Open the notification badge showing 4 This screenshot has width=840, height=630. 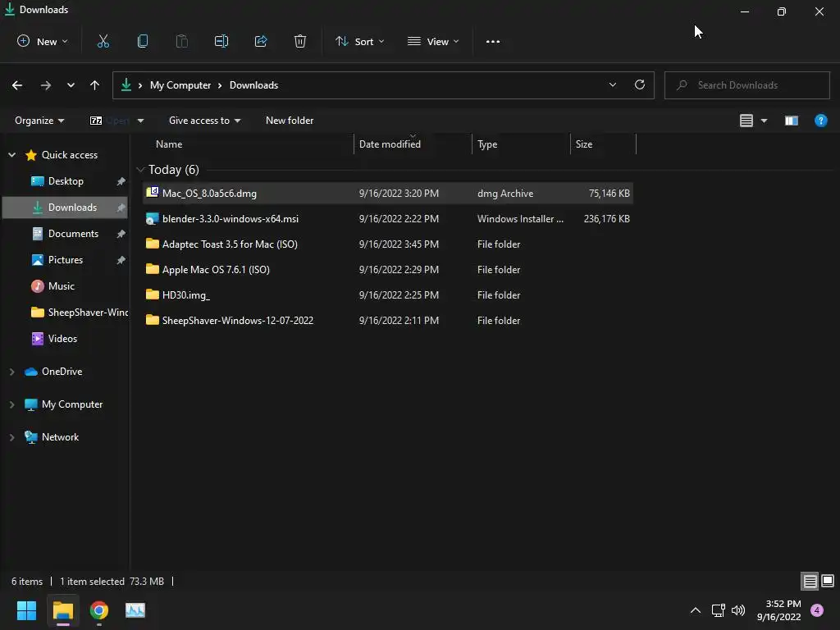817,610
